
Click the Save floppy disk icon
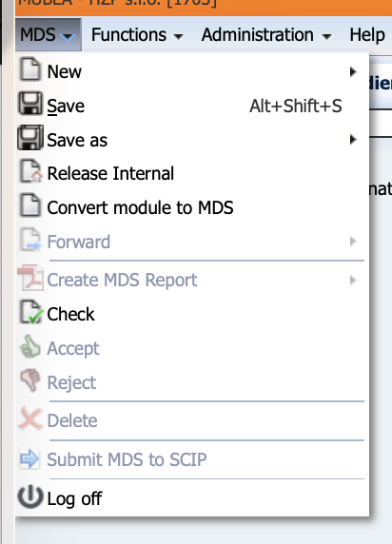pyautogui.click(x=30, y=103)
